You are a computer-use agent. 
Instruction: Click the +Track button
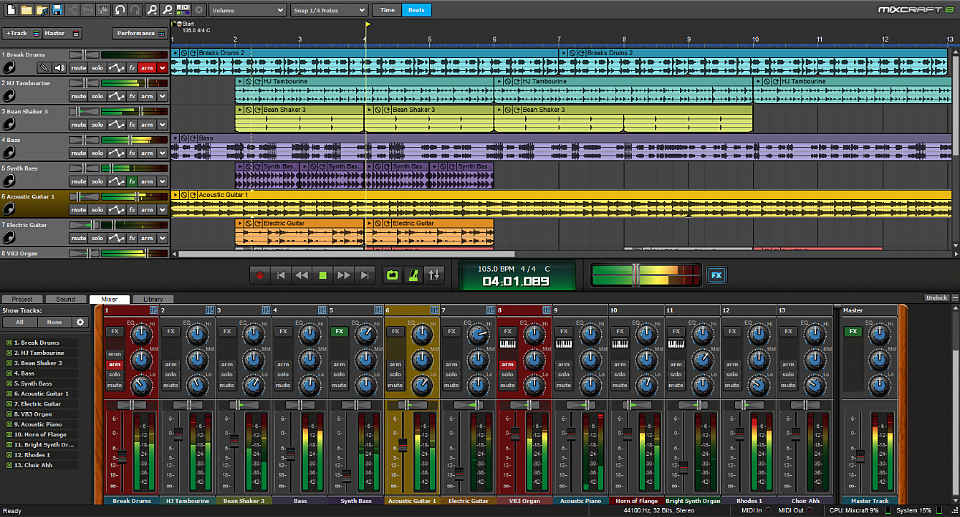17,33
